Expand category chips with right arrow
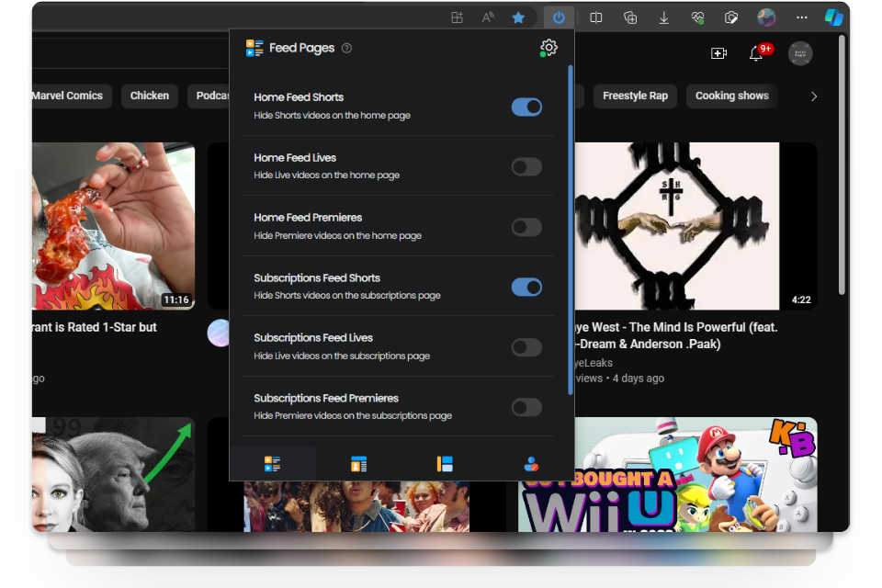Screen dimensions: 882x588 click(x=813, y=96)
